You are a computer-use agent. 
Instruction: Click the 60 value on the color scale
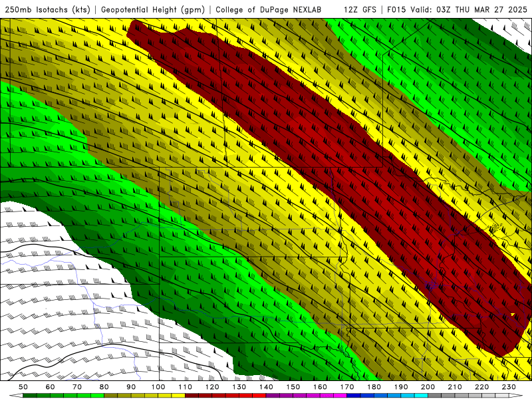(x=50, y=387)
